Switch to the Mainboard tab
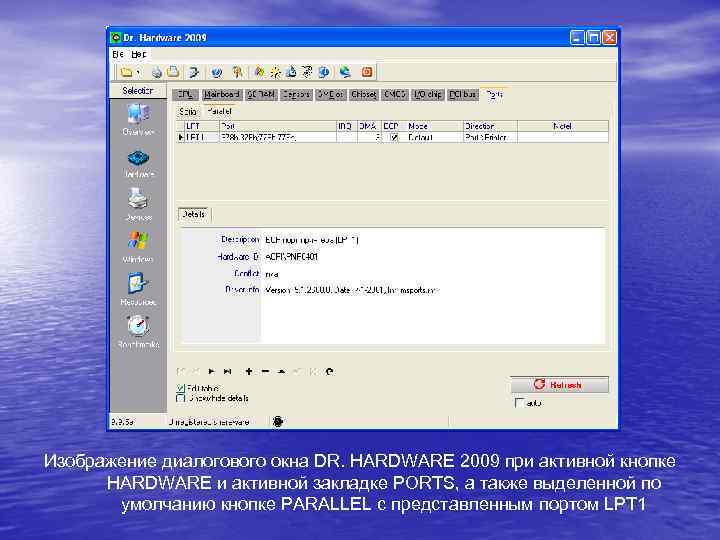 (x=222, y=95)
